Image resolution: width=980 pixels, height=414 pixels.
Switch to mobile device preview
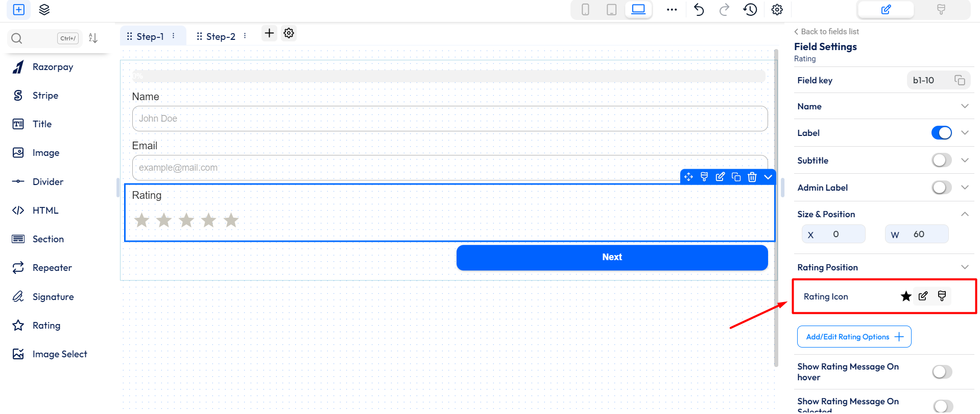coord(585,10)
